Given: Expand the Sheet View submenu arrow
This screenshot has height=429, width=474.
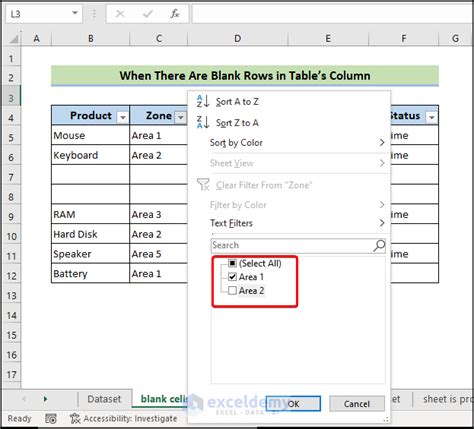Looking at the screenshot, I should [382, 163].
